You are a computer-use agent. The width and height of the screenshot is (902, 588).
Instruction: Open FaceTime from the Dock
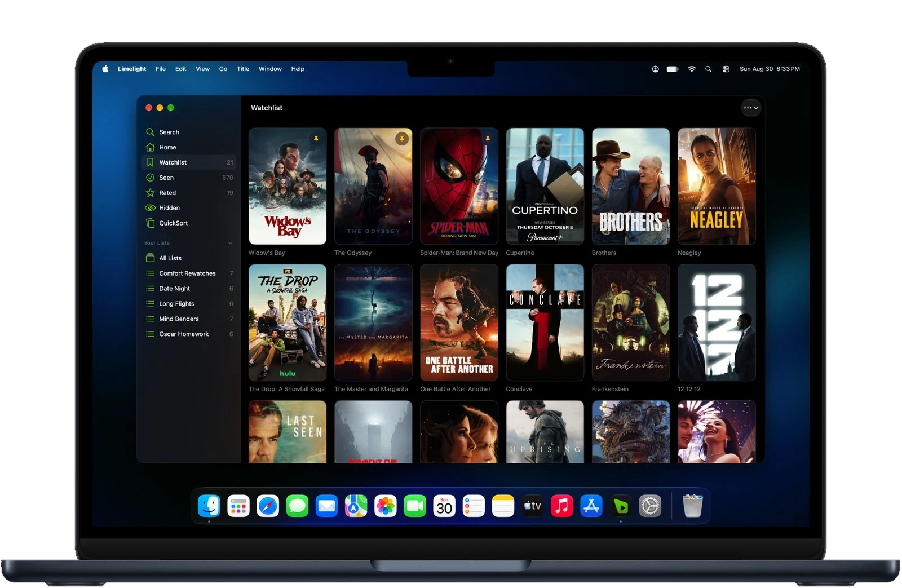(415, 506)
